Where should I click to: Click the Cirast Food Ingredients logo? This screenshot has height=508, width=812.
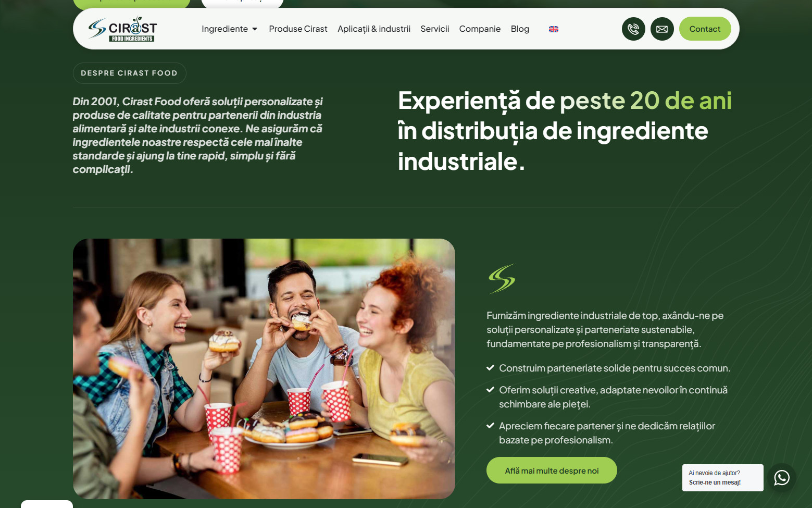point(122,29)
